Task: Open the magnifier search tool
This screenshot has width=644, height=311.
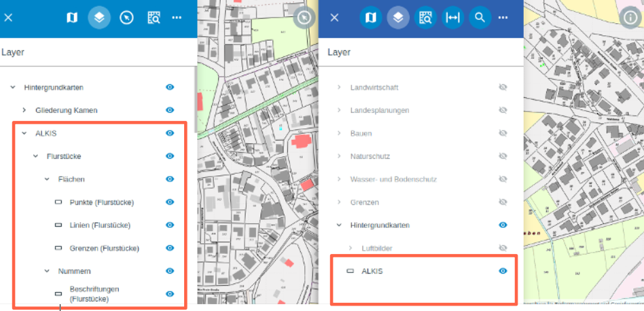Action: (480, 17)
